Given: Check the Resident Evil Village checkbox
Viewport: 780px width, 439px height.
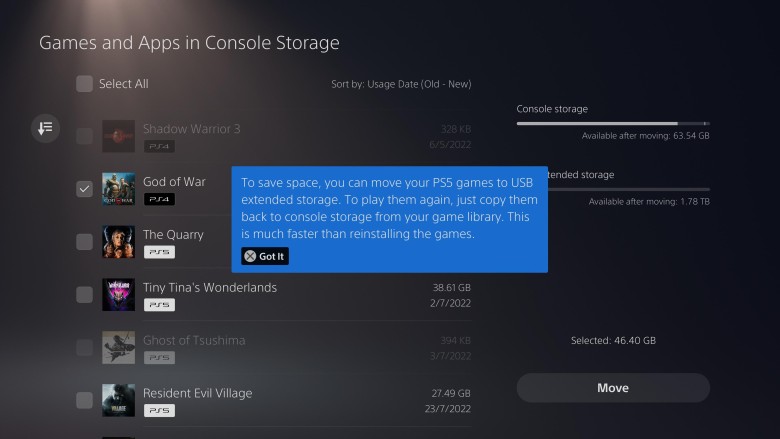Looking at the screenshot, I should (85, 400).
